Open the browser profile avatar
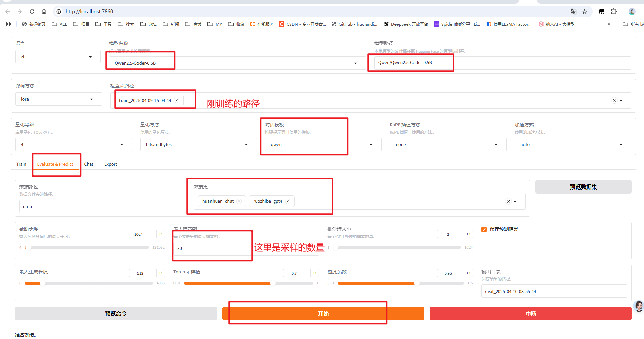644x339 pixels. (632, 12)
